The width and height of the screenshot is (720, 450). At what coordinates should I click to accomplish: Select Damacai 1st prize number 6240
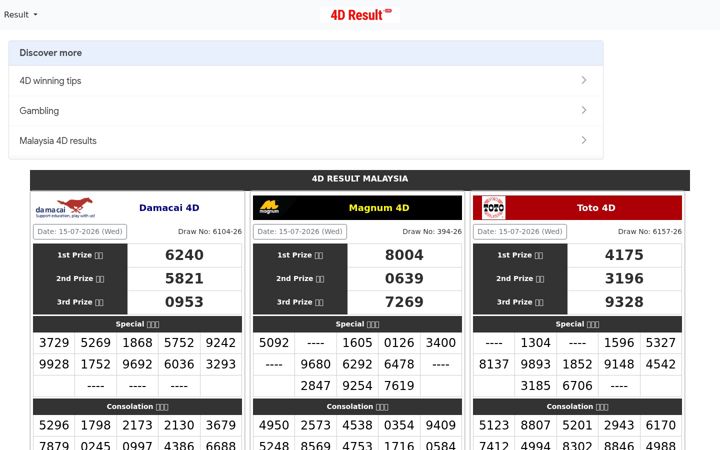click(184, 255)
